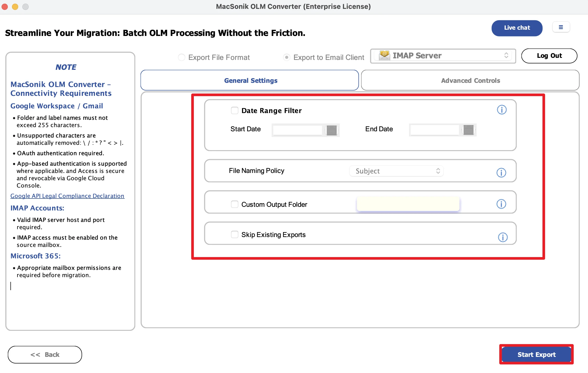
Task: Click the IMAP Server envelope icon
Action: (x=384, y=55)
